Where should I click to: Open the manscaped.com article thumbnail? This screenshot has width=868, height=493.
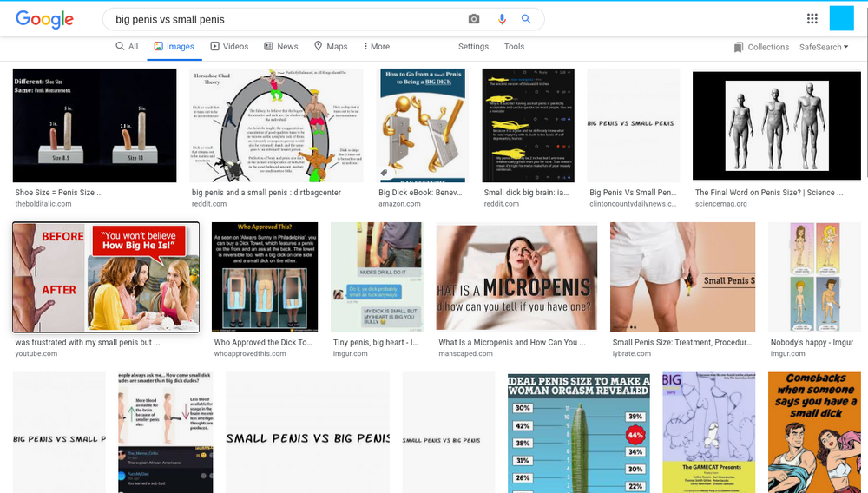(x=516, y=277)
